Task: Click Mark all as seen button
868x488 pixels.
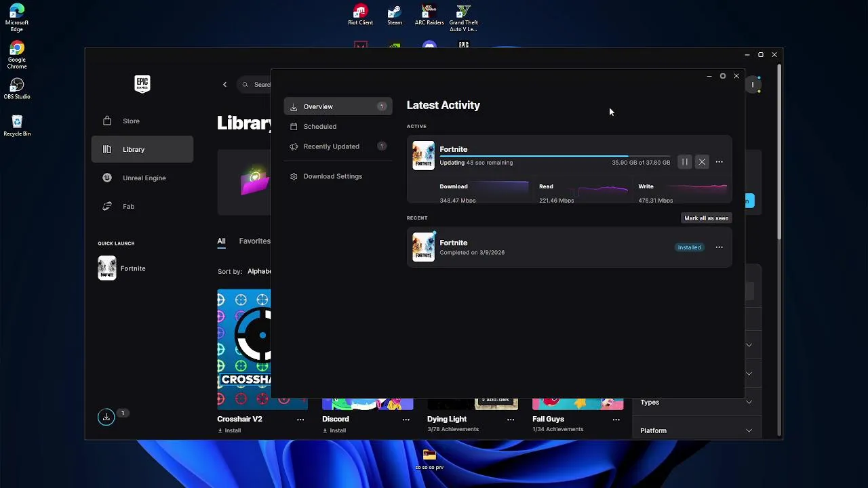Action: pos(706,218)
